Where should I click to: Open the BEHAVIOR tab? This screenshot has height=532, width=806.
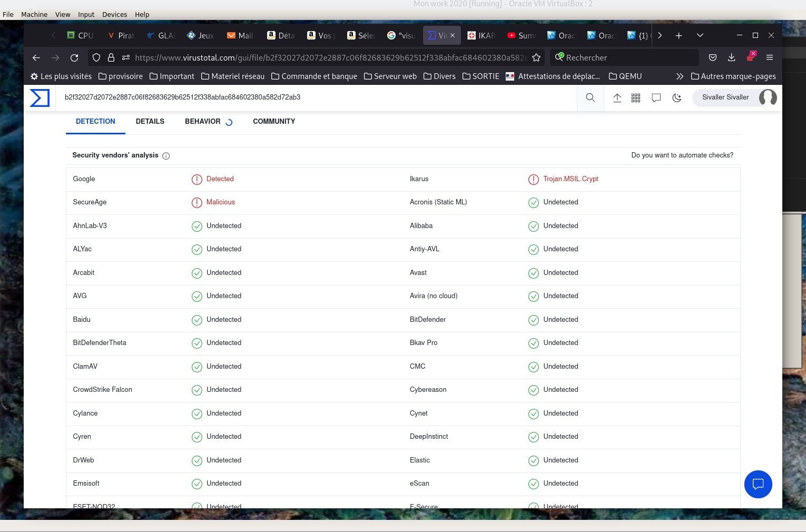pyautogui.click(x=203, y=122)
